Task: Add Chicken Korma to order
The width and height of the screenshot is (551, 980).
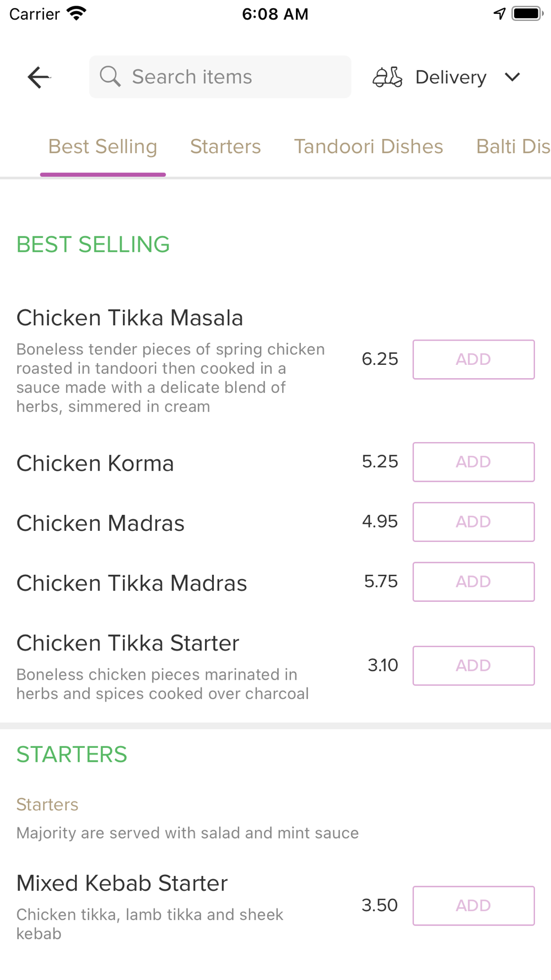Action: [473, 462]
